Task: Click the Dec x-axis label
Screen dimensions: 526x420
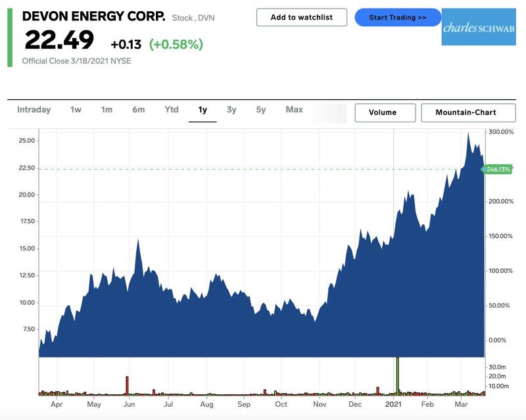Action: [355, 404]
